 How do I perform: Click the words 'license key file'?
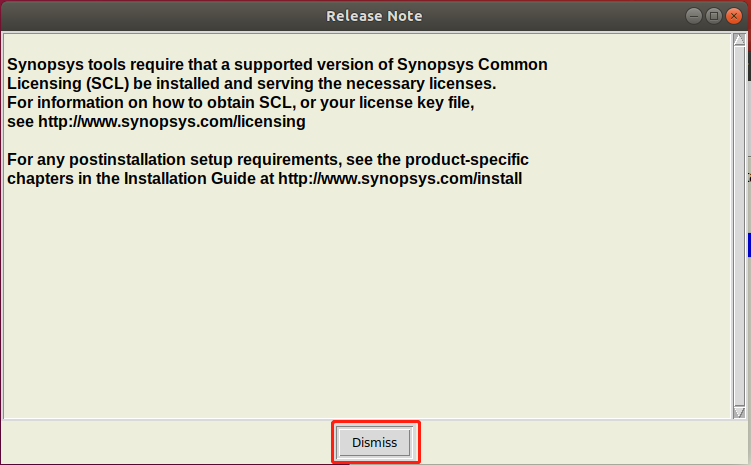pyautogui.click(x=415, y=102)
